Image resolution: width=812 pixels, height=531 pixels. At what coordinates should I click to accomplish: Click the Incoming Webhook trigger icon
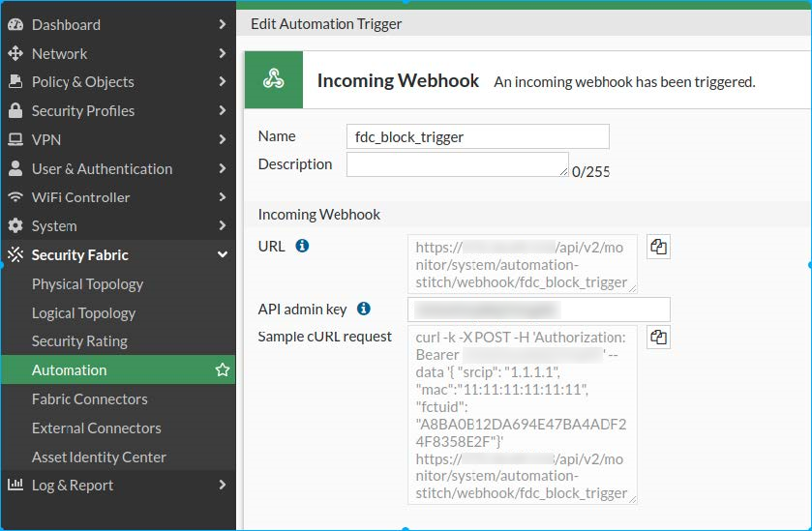point(274,80)
